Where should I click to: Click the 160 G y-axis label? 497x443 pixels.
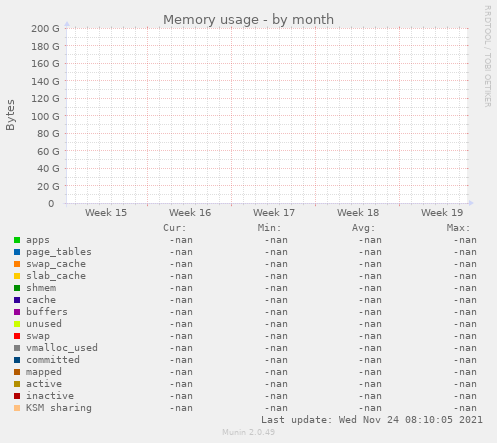click(x=45, y=64)
